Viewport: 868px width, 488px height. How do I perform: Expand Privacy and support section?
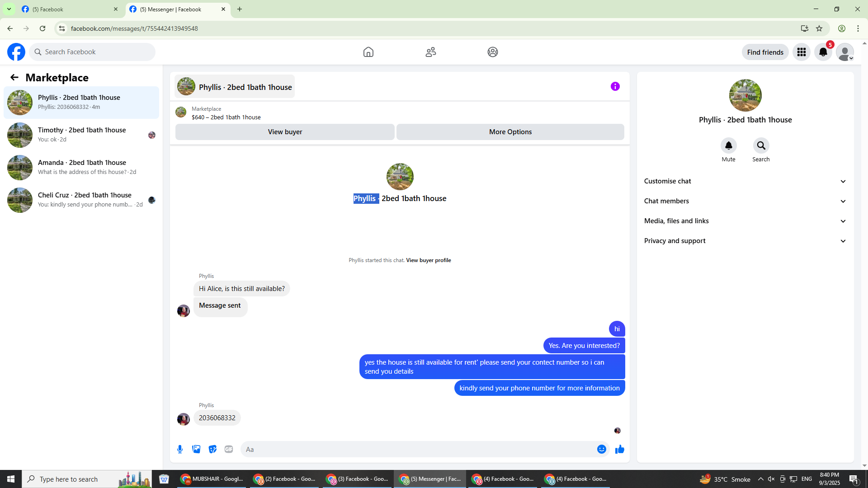coord(745,241)
